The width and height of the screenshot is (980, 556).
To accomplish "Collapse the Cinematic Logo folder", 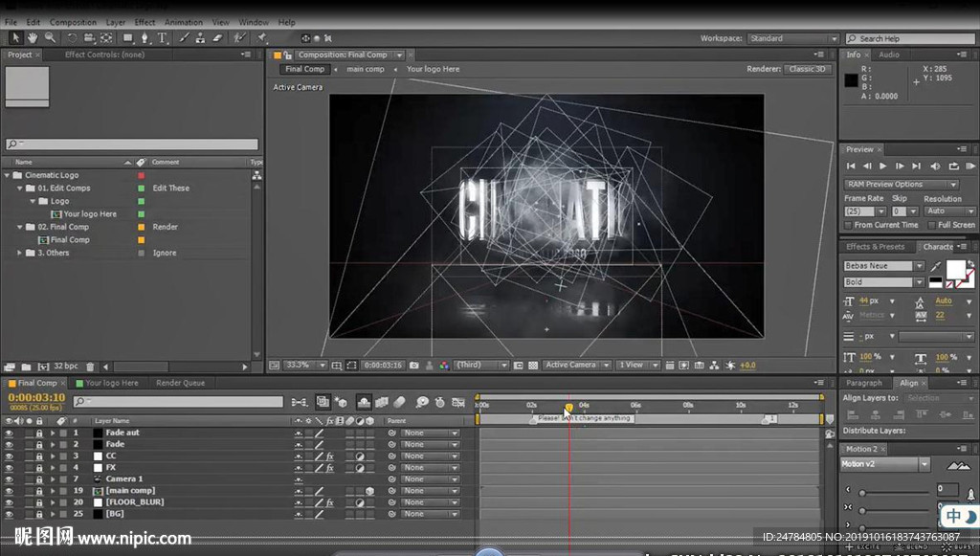I will click(8, 175).
